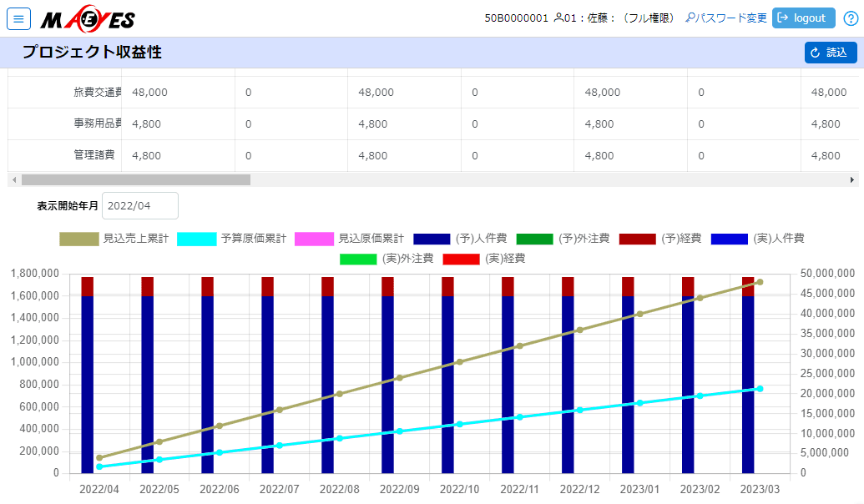Click the (実)経費 red legend swatch
Image resolution: width=864 pixels, height=504 pixels.
[461, 259]
